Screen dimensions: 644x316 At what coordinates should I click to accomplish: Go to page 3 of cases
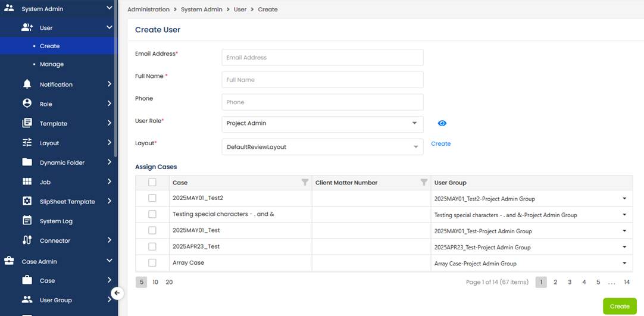click(570, 282)
